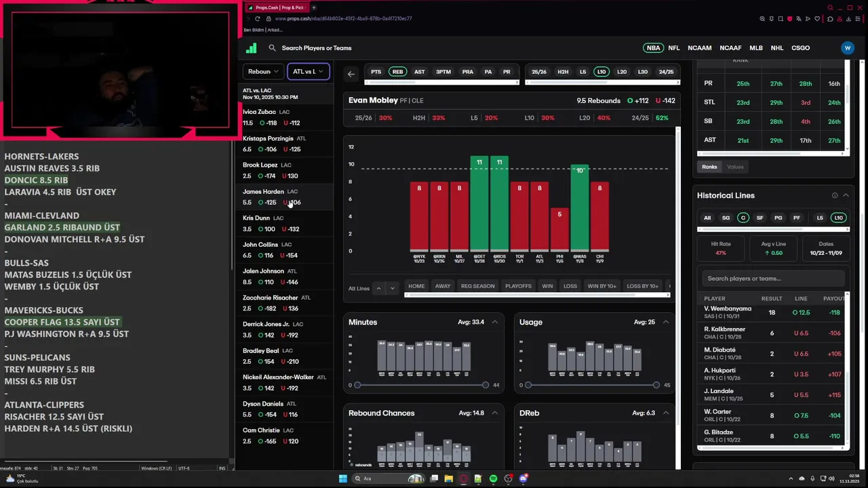Select James Harden in player list
The width and height of the screenshot is (868, 488).
(x=285, y=197)
